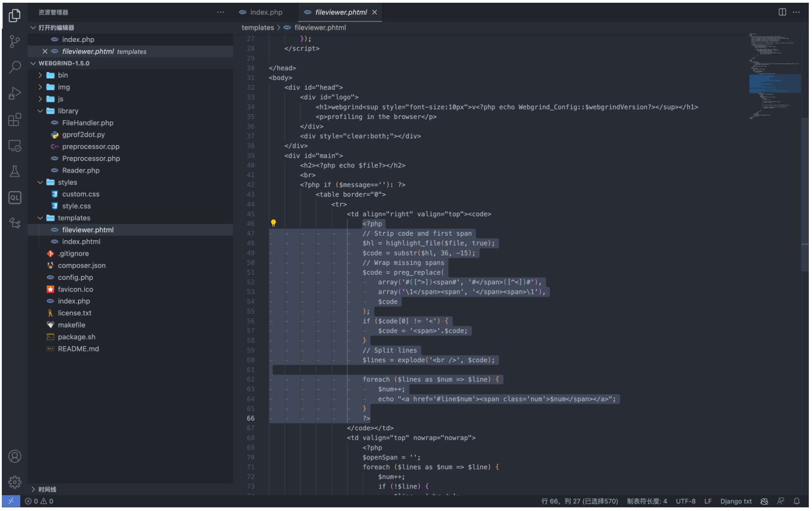Open the notifications bell in status bar
This screenshot has height=511, width=812.
797,501
